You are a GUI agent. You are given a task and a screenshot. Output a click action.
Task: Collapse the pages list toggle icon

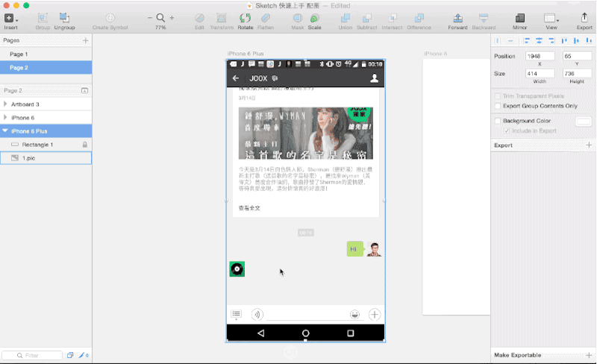pos(84,90)
